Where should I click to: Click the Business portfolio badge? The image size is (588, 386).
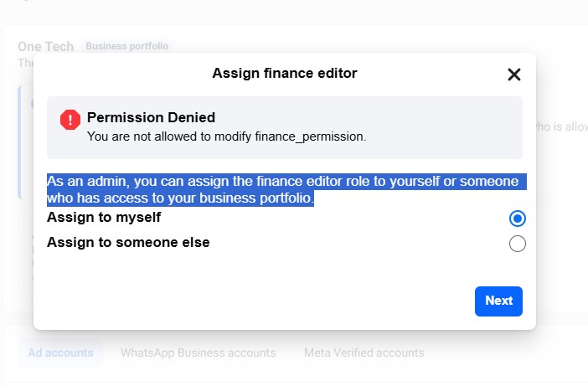coord(127,47)
